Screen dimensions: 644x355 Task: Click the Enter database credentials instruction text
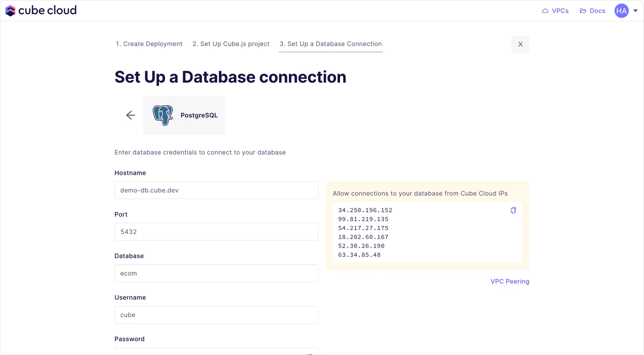click(x=200, y=152)
